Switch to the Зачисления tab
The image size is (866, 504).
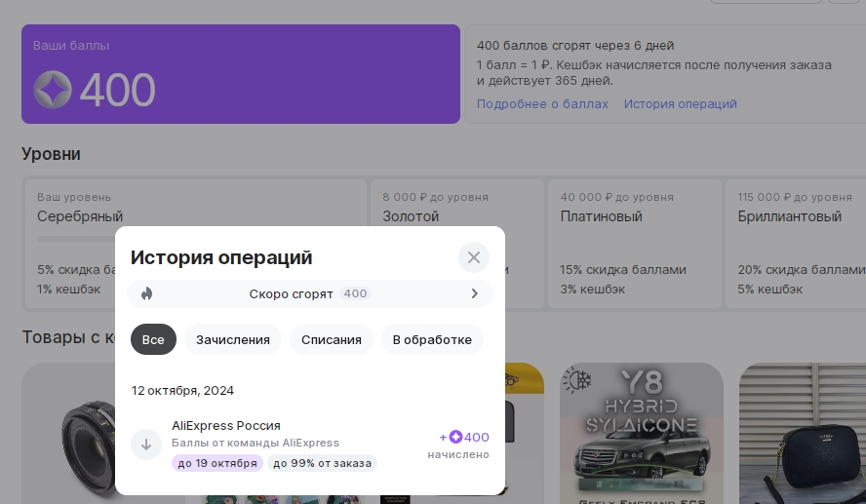233,339
